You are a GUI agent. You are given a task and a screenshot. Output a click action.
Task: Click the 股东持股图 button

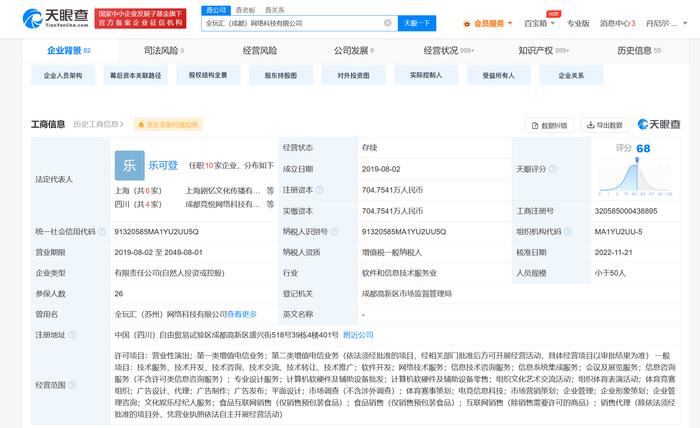[281, 75]
